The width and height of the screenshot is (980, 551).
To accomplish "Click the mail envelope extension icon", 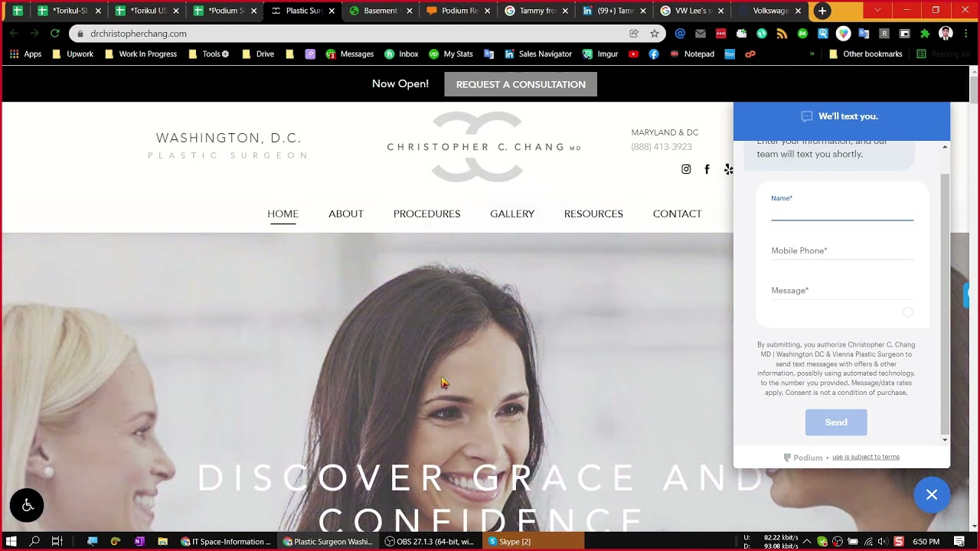I will pos(701,34).
